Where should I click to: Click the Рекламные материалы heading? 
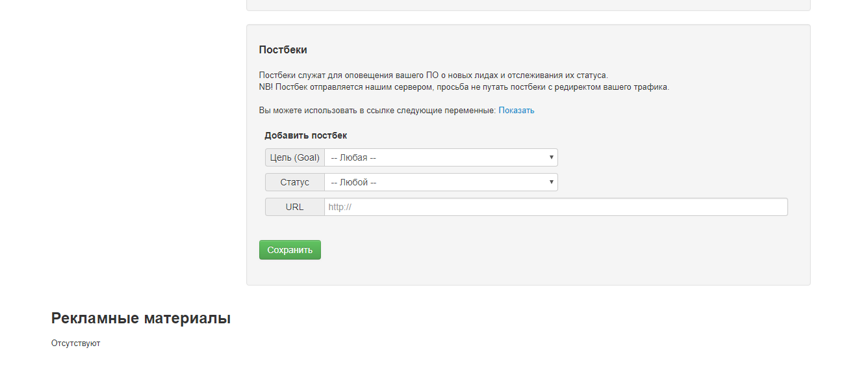tap(140, 318)
